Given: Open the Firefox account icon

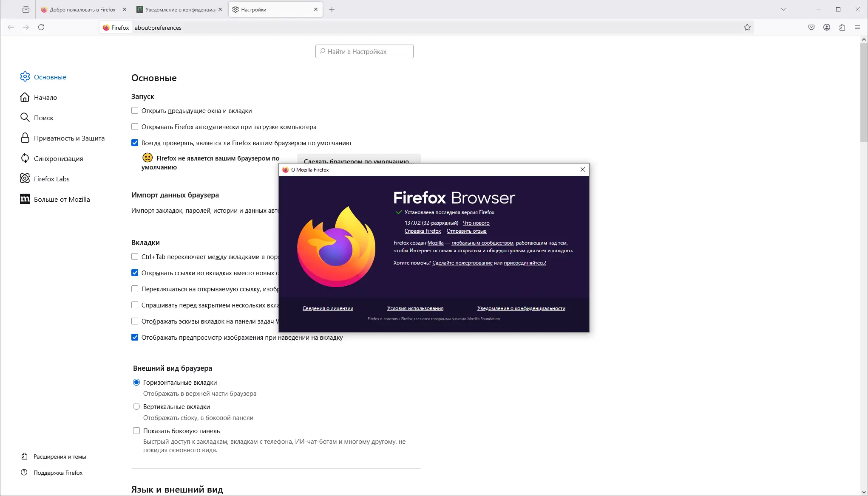Looking at the screenshot, I should [826, 27].
